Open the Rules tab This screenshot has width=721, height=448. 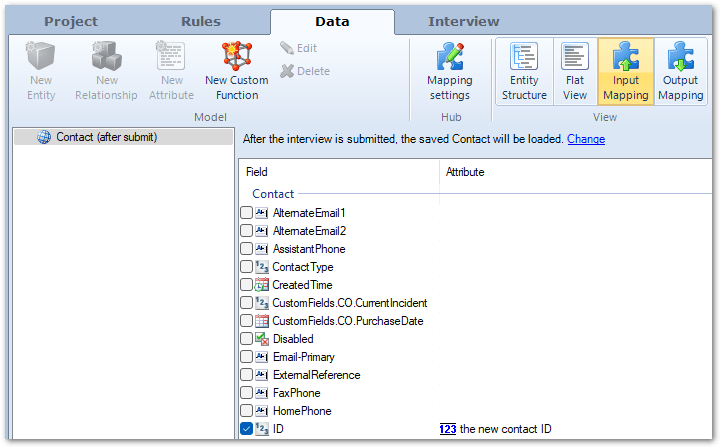point(200,22)
